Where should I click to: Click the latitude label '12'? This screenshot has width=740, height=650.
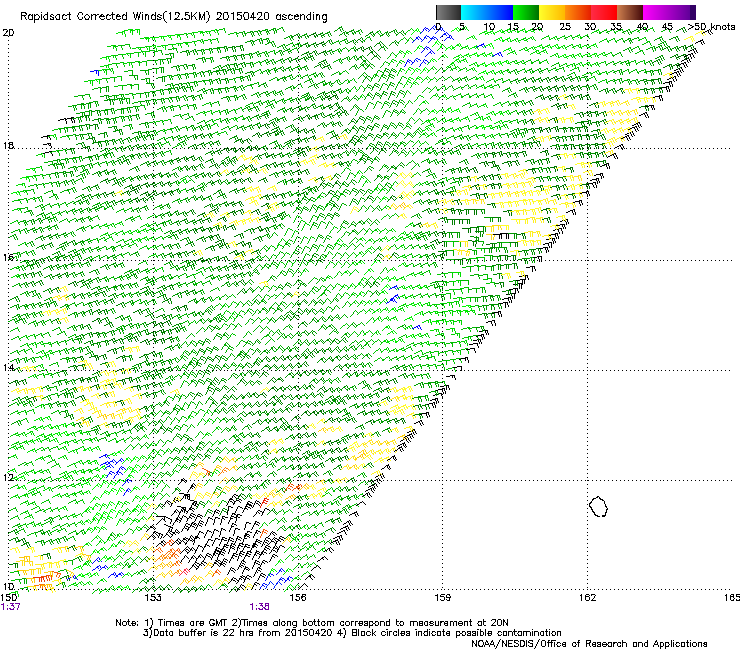coord(8,477)
